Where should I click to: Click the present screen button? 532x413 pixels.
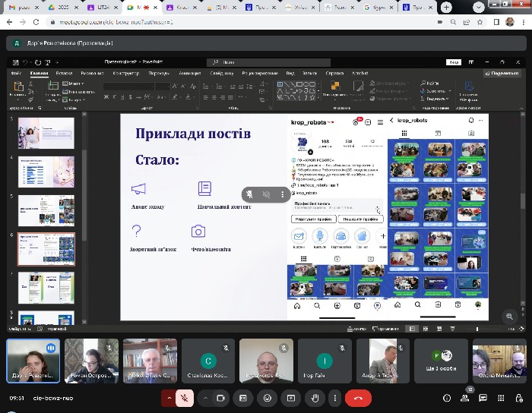290,397
